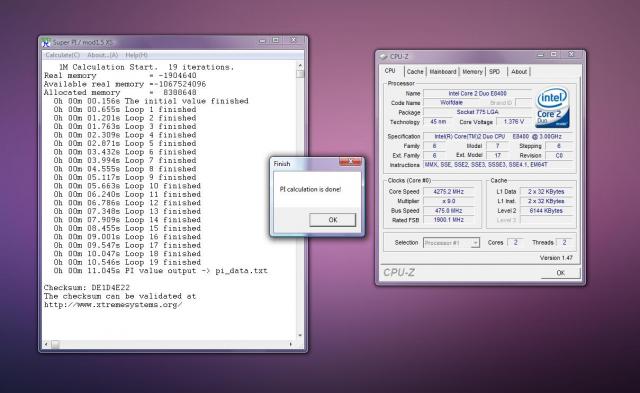
Task: Click the horizontal scroll left arrow in Super PI
Action: point(46,344)
